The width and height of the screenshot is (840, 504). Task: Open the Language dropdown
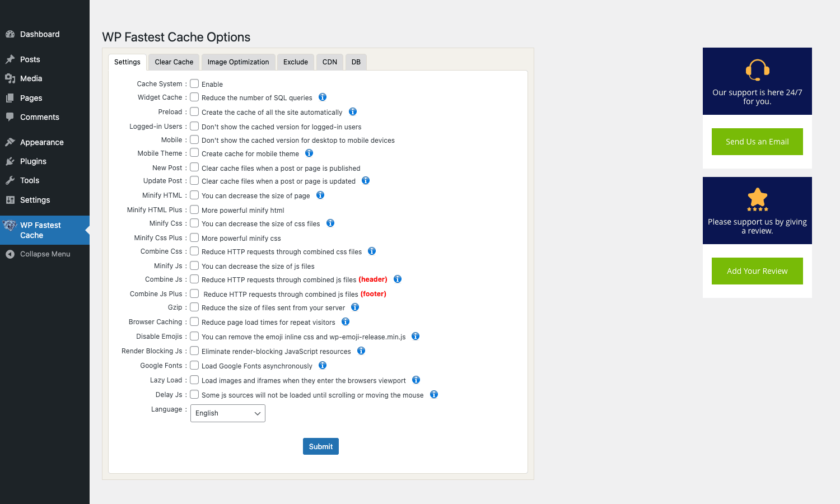click(228, 413)
